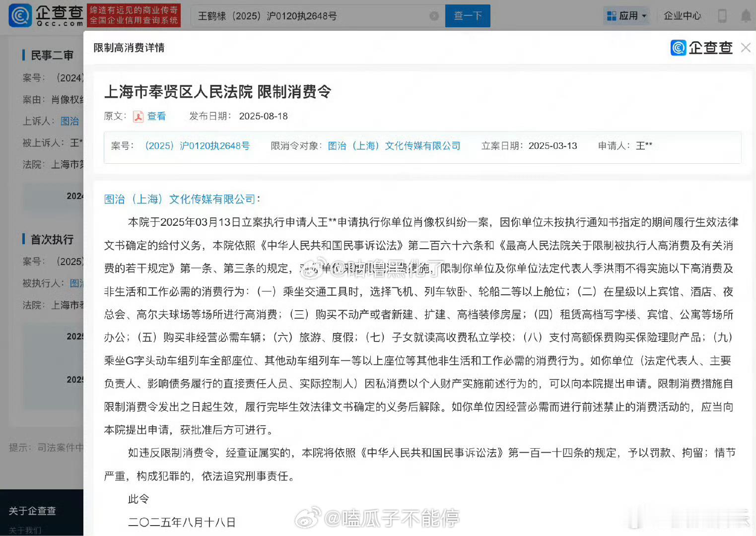Click the notification bell icon
Viewport: 756px width, 536px height.
point(746,16)
